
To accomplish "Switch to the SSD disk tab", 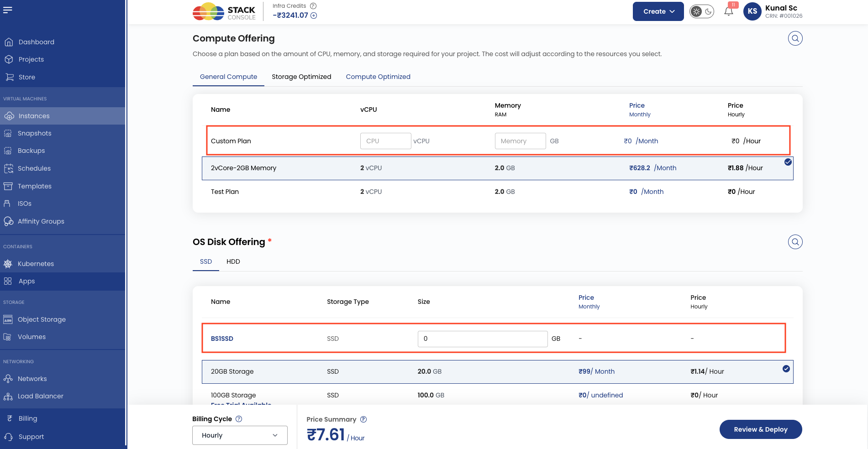I will [x=206, y=261].
